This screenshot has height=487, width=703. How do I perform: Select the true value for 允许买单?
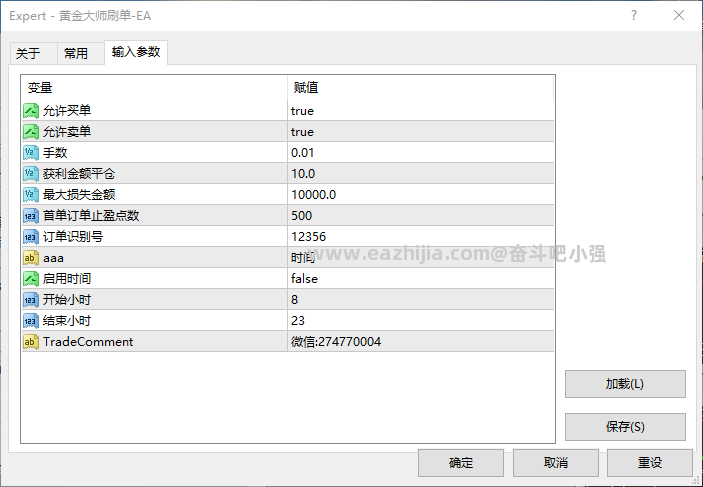pyautogui.click(x=302, y=111)
